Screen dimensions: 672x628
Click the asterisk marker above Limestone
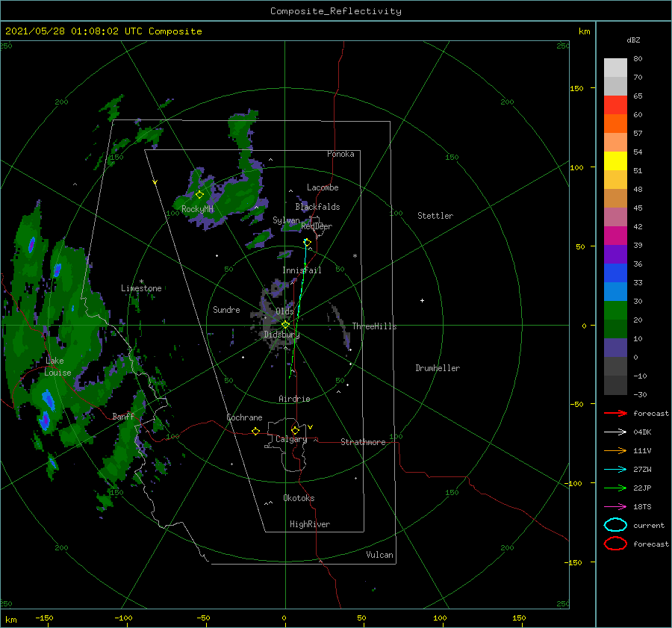141,282
